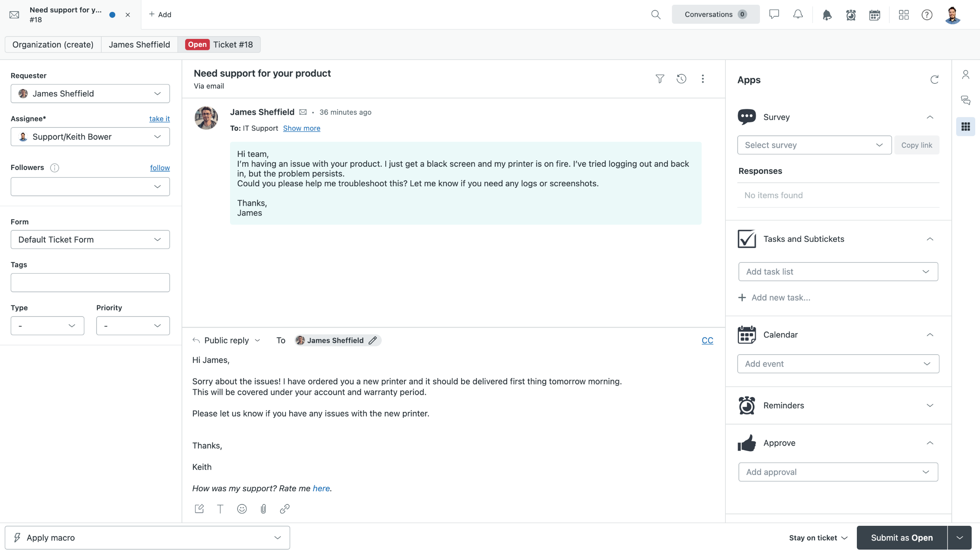Expand the Reminders app section
980x552 pixels.
[930, 405]
